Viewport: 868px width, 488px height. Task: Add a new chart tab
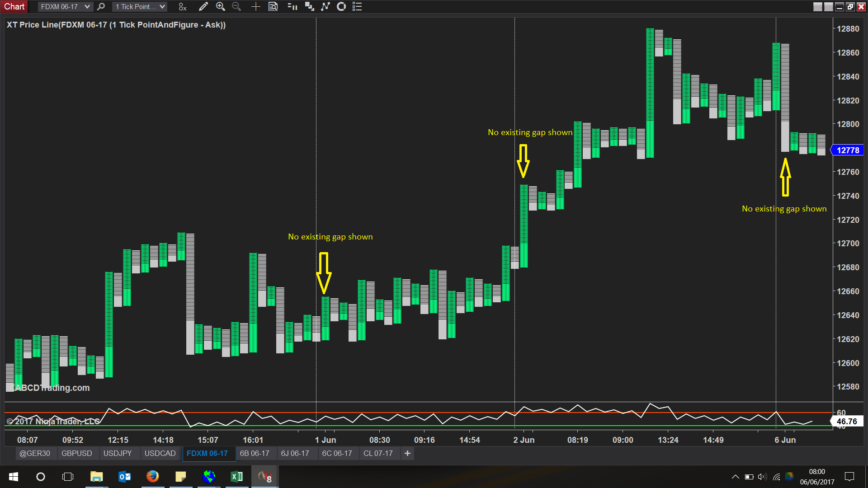coord(407,453)
